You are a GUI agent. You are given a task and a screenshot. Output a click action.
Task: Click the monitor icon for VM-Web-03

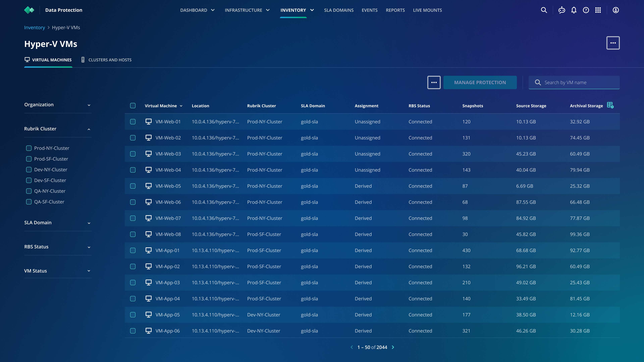click(x=148, y=154)
